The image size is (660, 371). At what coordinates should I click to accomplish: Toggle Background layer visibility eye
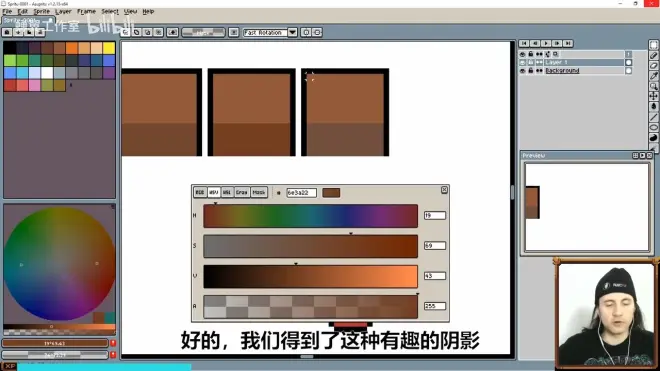click(x=522, y=71)
